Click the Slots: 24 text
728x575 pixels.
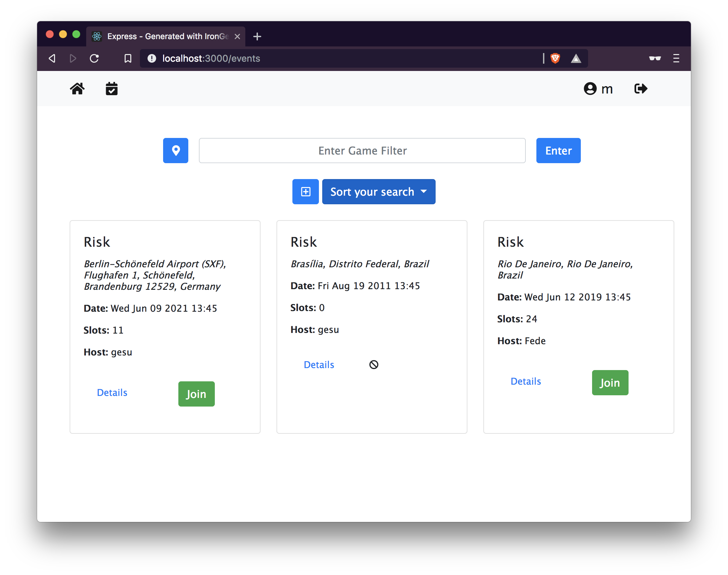pos(517,319)
